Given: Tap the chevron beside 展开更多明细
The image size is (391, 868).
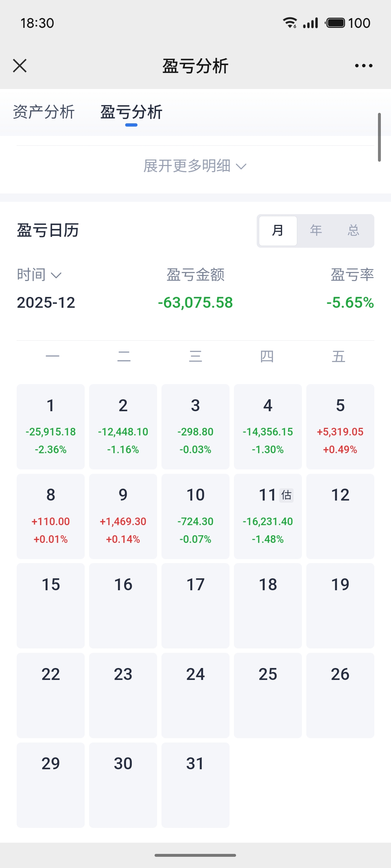Looking at the screenshot, I should [x=241, y=166].
